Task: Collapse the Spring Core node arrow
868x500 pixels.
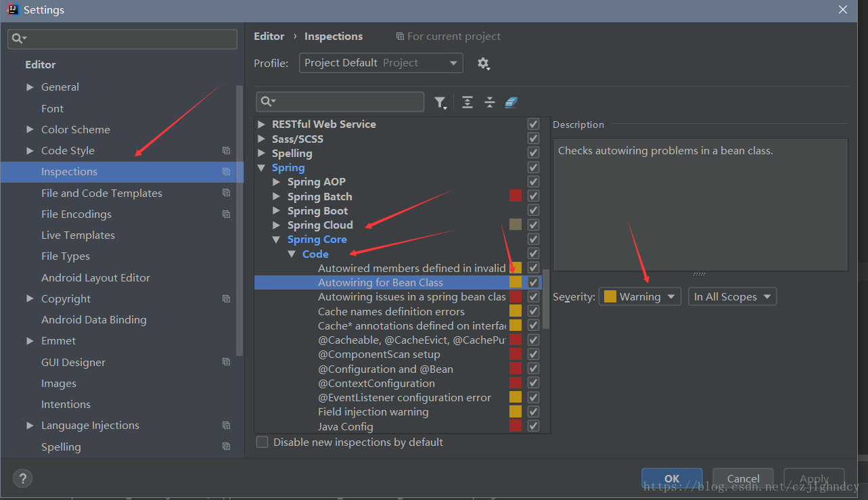Action: click(x=276, y=240)
